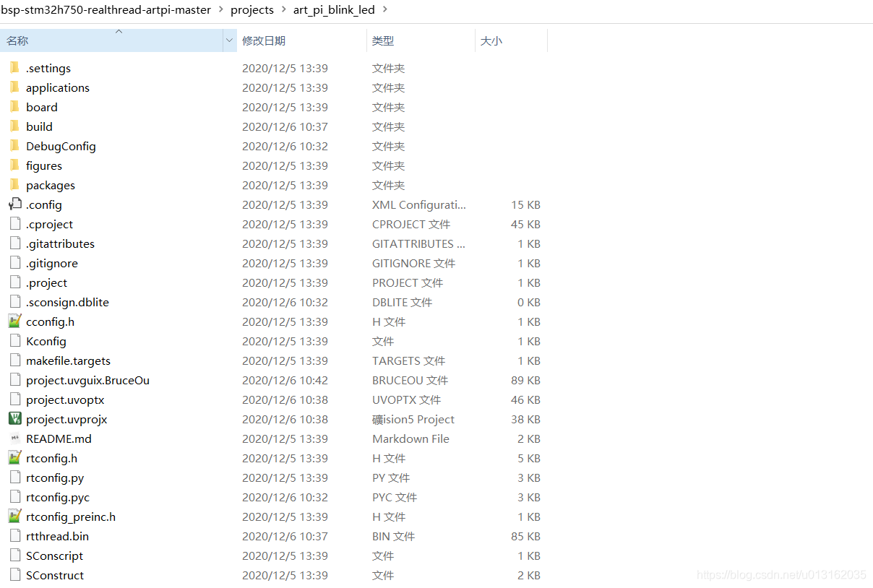
Task: Select the SConstruct file icon
Action: 14,575
